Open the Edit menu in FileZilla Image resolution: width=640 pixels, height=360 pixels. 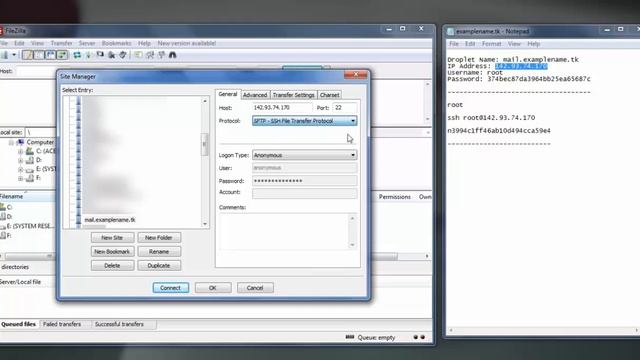(19, 43)
